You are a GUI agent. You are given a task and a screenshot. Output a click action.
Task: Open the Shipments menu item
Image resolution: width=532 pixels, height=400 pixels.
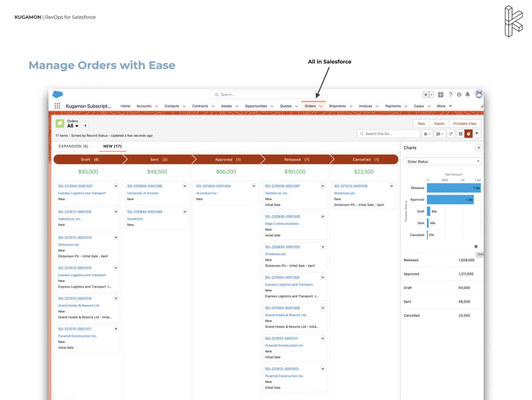(337, 106)
